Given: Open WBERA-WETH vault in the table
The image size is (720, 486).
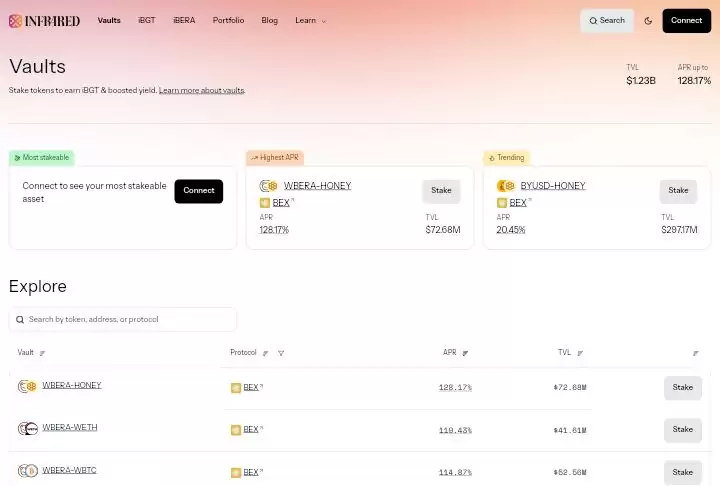Looking at the screenshot, I should (70, 428).
